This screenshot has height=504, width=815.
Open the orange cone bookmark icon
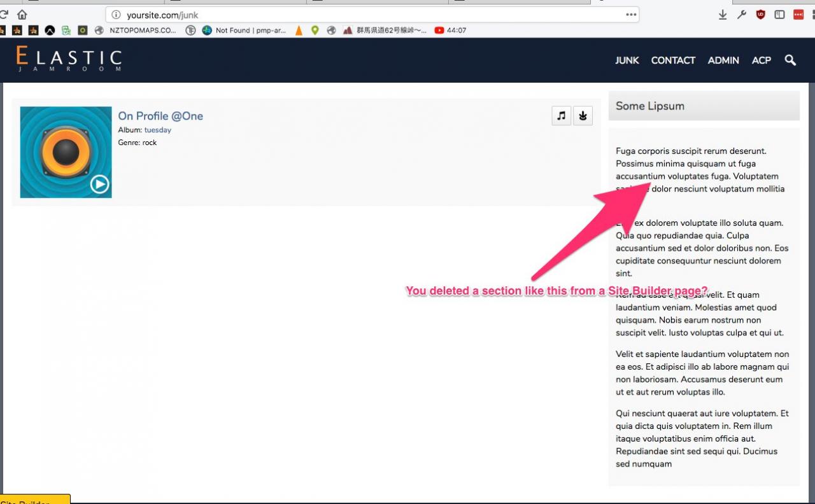299,30
